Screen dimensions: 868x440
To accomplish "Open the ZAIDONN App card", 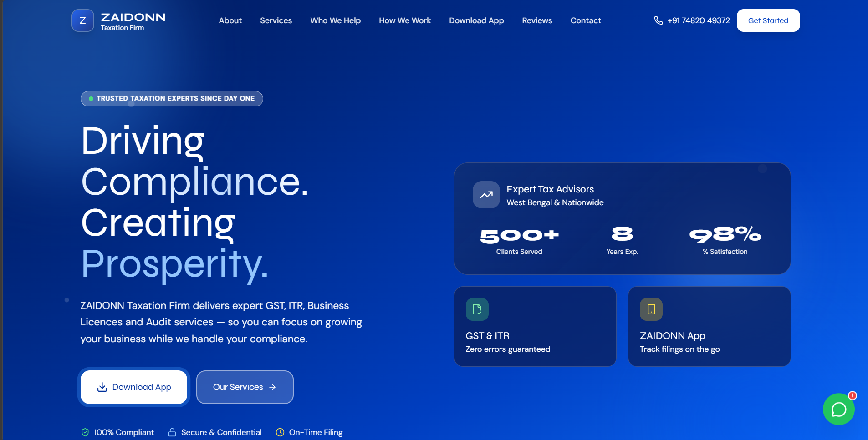I will coord(710,326).
